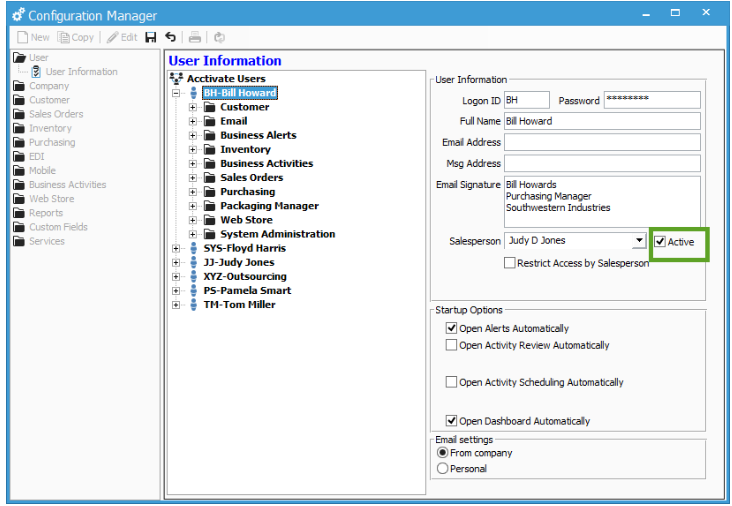
Task: Expand the Customer permissions folder
Action: click(192, 107)
